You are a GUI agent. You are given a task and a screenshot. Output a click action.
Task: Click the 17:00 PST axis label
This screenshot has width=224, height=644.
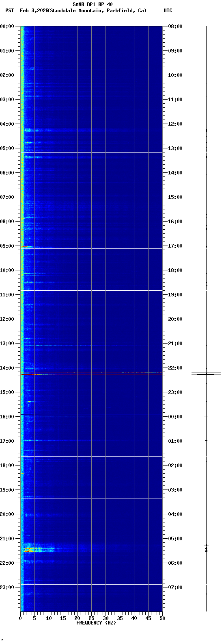(7, 441)
